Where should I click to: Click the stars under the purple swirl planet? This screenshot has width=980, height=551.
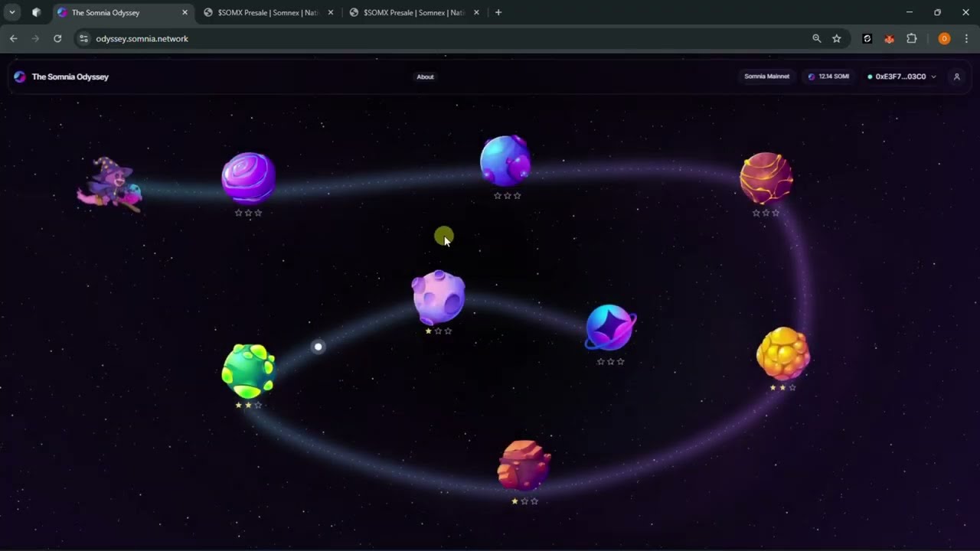point(248,213)
